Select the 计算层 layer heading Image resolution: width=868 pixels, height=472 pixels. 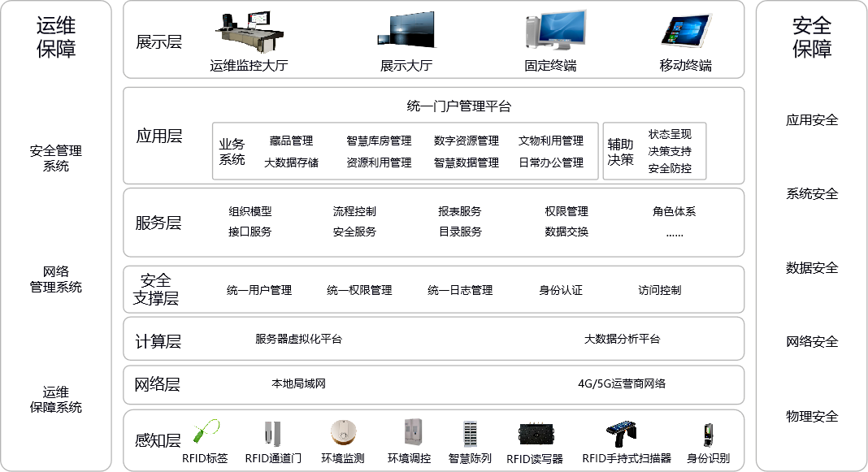pyautogui.click(x=158, y=341)
